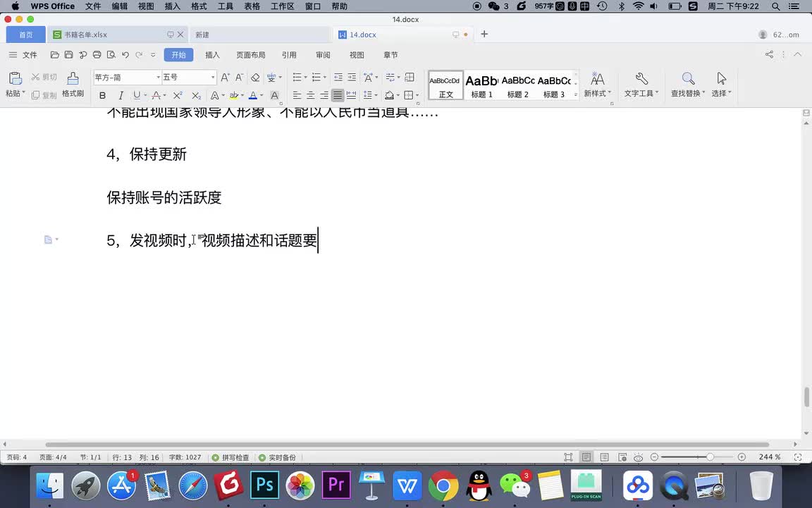The image size is (812, 508).
Task: Click the Print icon in quick toolbar
Action: click(x=97, y=55)
